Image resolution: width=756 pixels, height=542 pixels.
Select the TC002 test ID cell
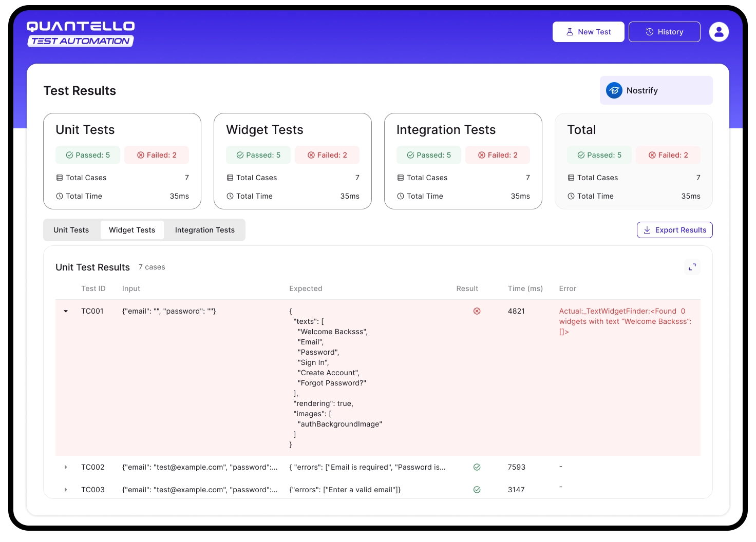pos(93,467)
